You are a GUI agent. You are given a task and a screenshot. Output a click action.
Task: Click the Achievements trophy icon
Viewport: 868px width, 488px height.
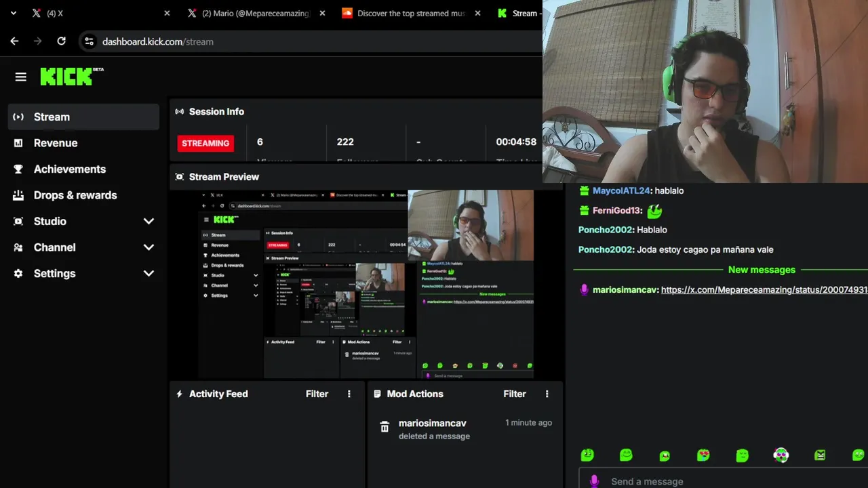(x=18, y=169)
